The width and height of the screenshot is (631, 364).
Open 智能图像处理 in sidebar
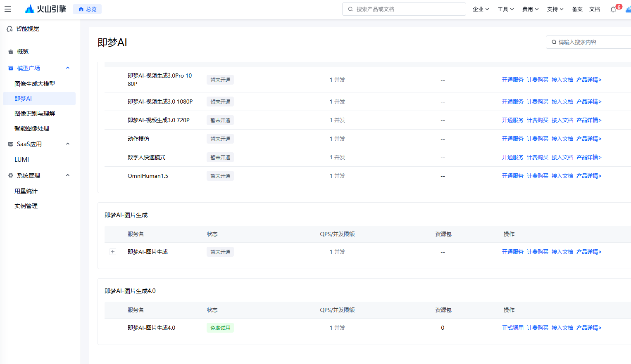[x=32, y=128]
